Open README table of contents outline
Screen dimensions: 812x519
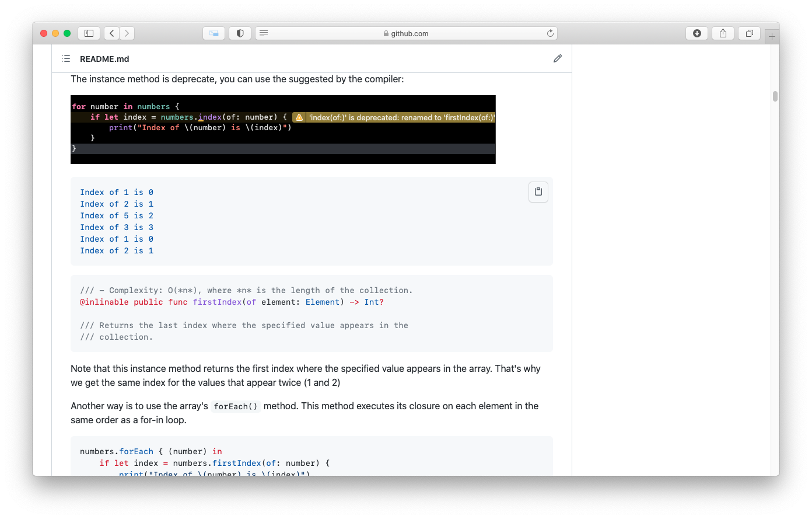(66, 58)
